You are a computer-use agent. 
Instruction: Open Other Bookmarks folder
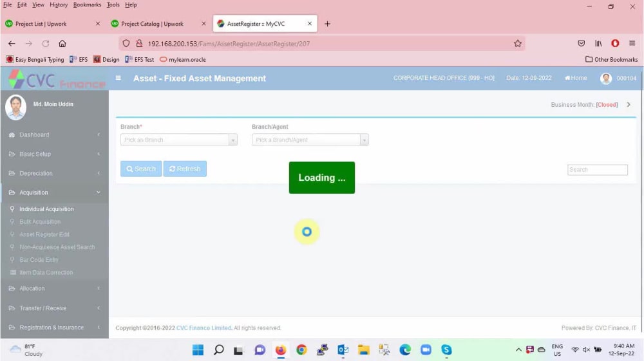(612, 59)
